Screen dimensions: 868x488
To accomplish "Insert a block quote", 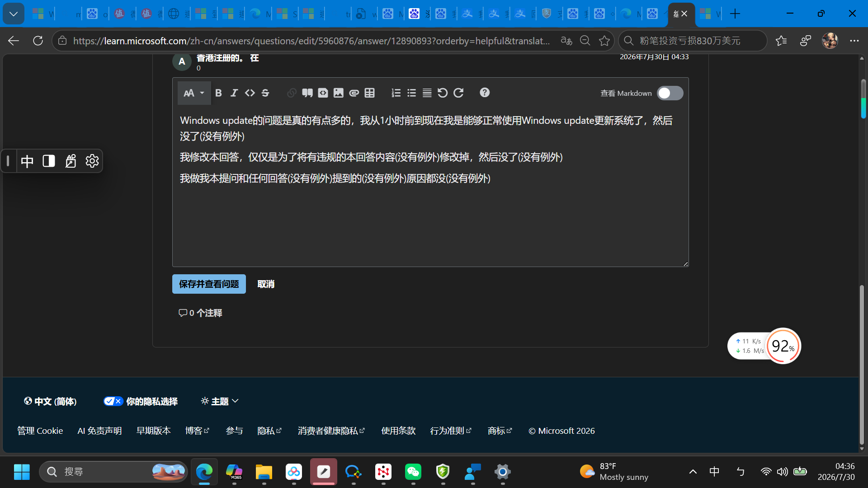I will click(x=307, y=93).
